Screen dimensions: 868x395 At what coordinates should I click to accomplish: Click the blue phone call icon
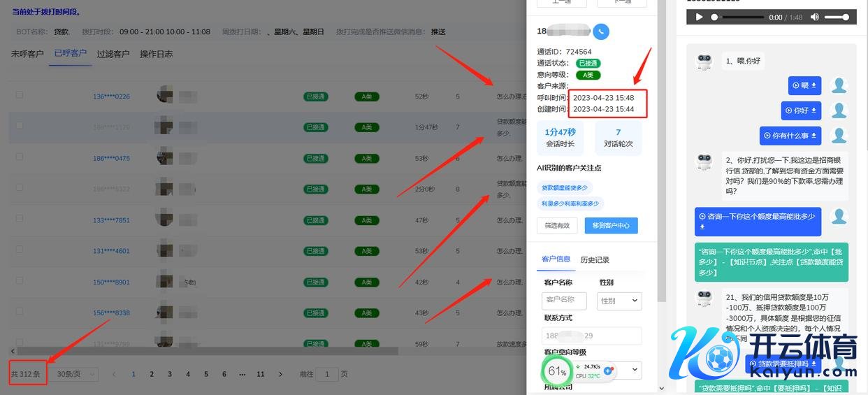pos(601,31)
